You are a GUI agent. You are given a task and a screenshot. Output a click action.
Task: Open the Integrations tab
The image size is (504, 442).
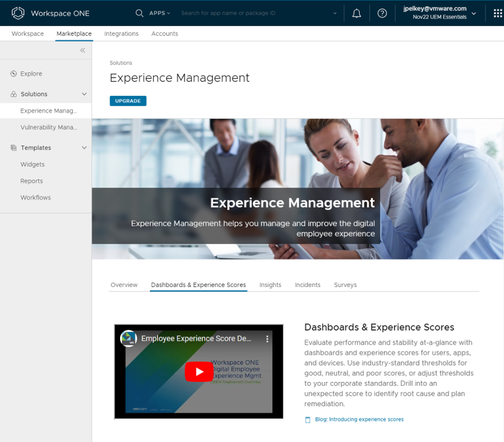click(x=121, y=33)
